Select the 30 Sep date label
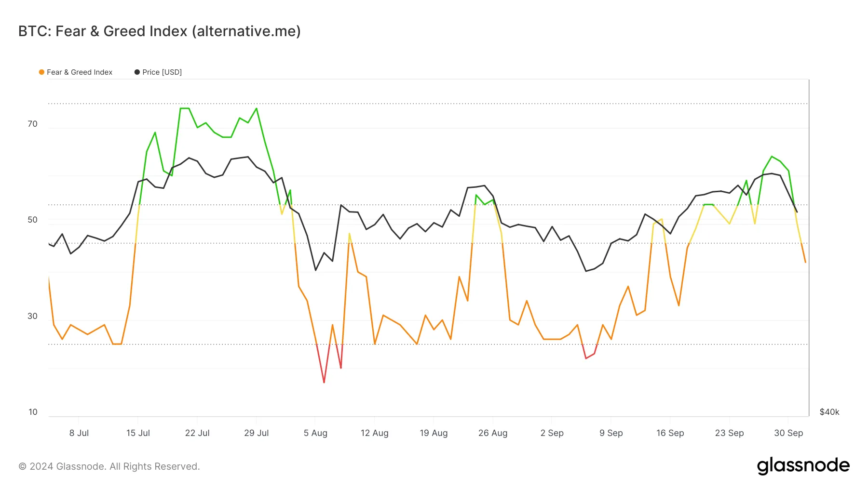868x488 pixels. pyautogui.click(x=788, y=433)
